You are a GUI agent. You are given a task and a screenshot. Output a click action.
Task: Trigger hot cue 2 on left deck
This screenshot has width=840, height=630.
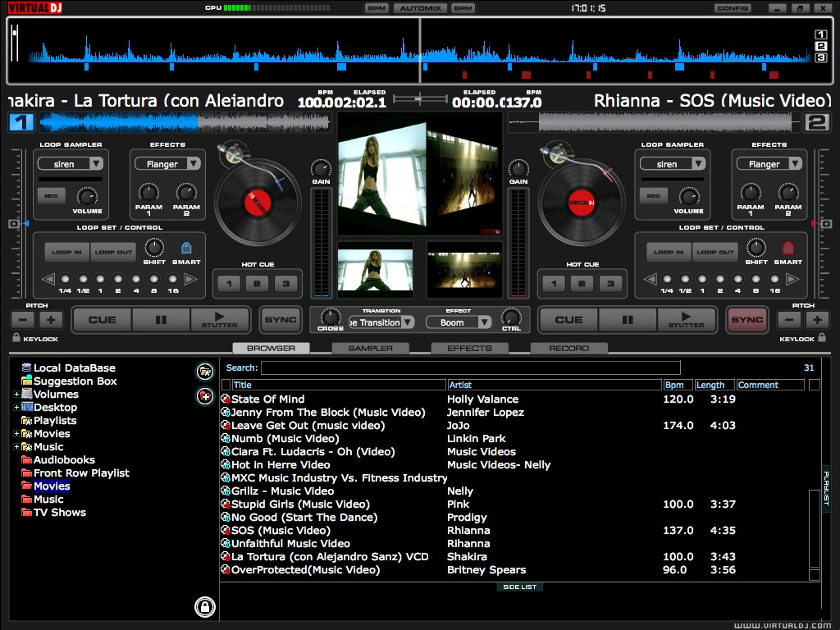click(257, 285)
